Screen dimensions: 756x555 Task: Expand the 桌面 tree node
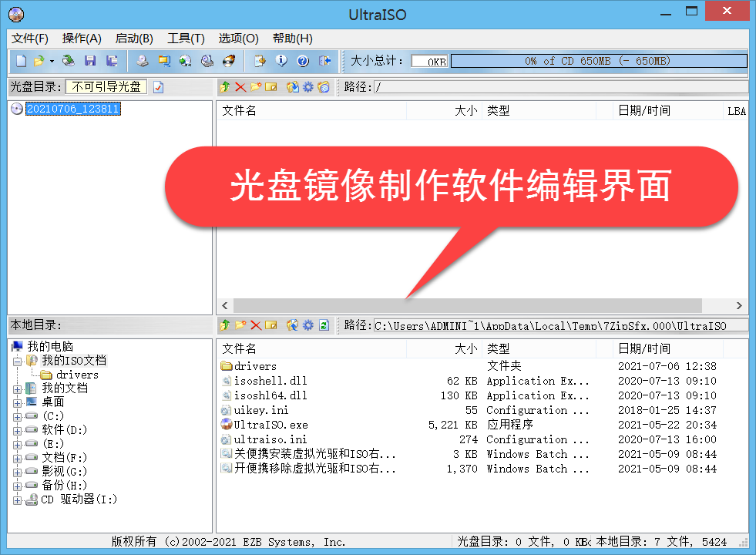click(x=18, y=403)
